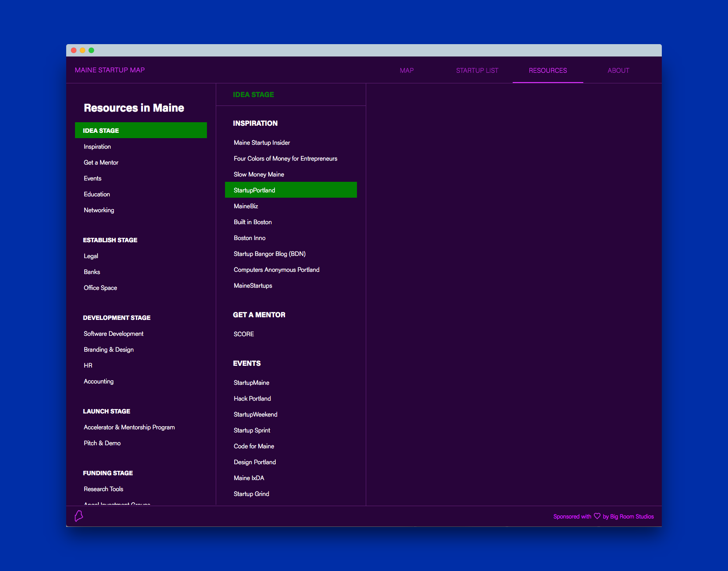This screenshot has height=571, width=728.
Task: Open the ABOUT tab
Action: (x=619, y=71)
